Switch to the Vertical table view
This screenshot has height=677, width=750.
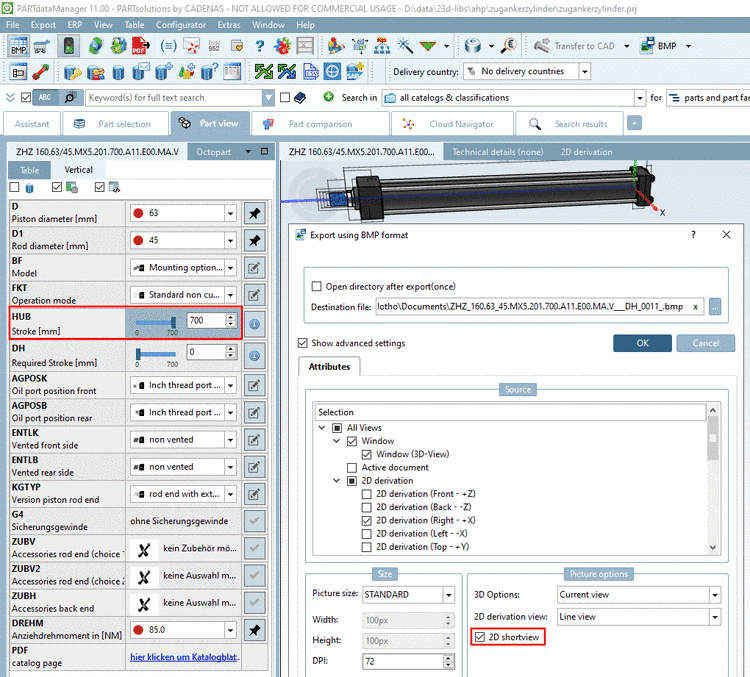pyautogui.click(x=78, y=170)
